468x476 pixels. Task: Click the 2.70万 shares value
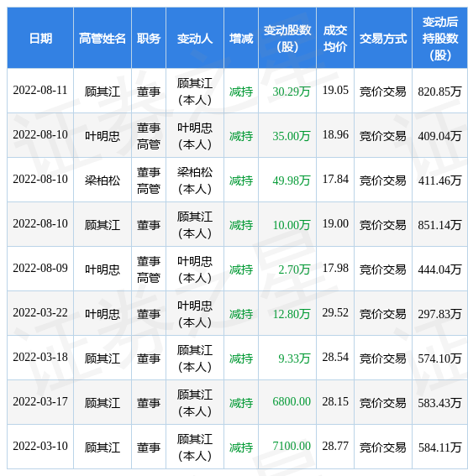[x=294, y=269]
